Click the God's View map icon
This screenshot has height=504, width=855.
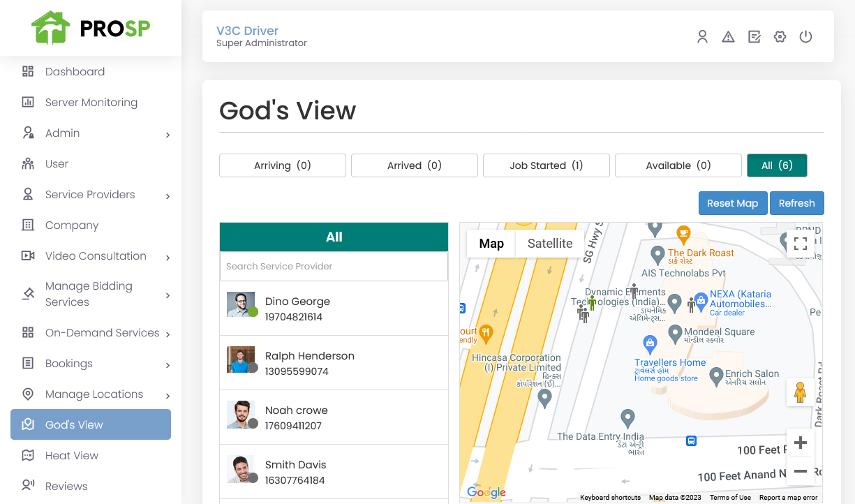point(28,424)
